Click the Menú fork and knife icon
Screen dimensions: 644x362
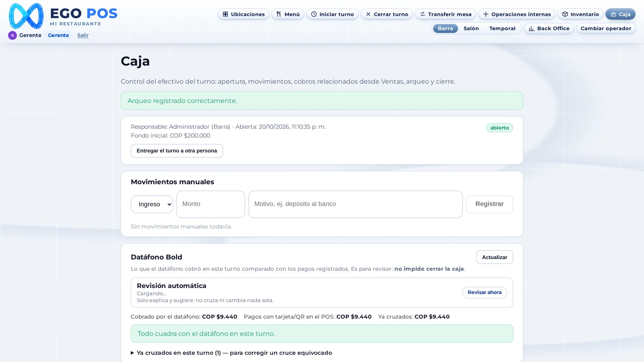[x=279, y=14]
